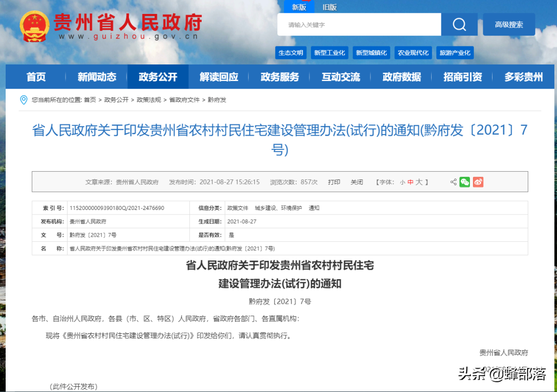The height and width of the screenshot is (392, 557).
Task: Open the 互动交流 navigation menu
Action: pos(340,76)
